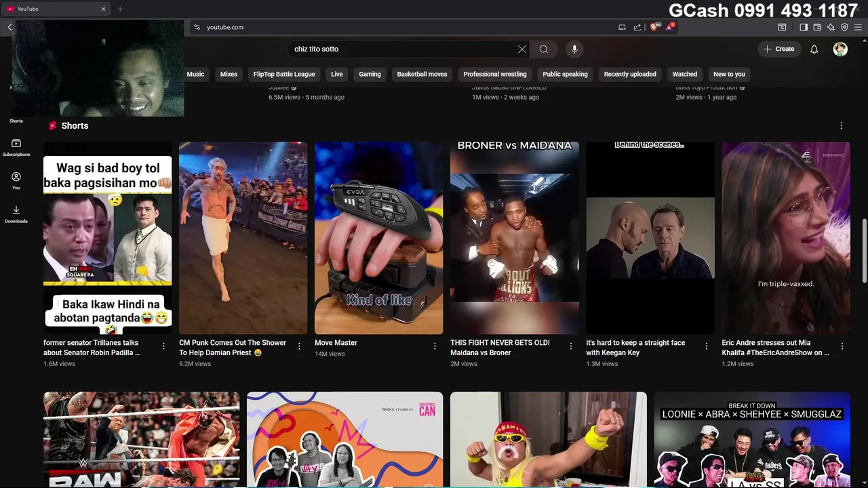
Task: Play the 'Behind the scenes' short thumbnail
Action: point(650,238)
